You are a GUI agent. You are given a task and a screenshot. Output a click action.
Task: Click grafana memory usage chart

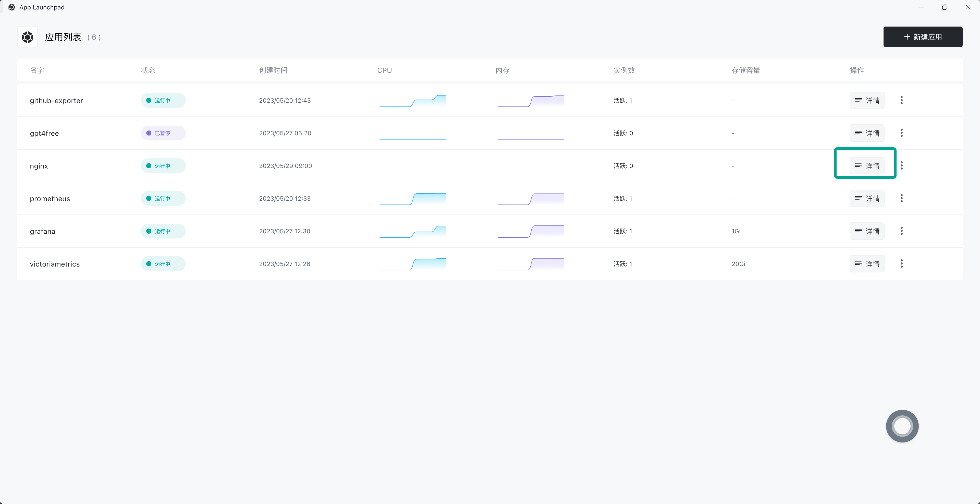pyautogui.click(x=531, y=231)
